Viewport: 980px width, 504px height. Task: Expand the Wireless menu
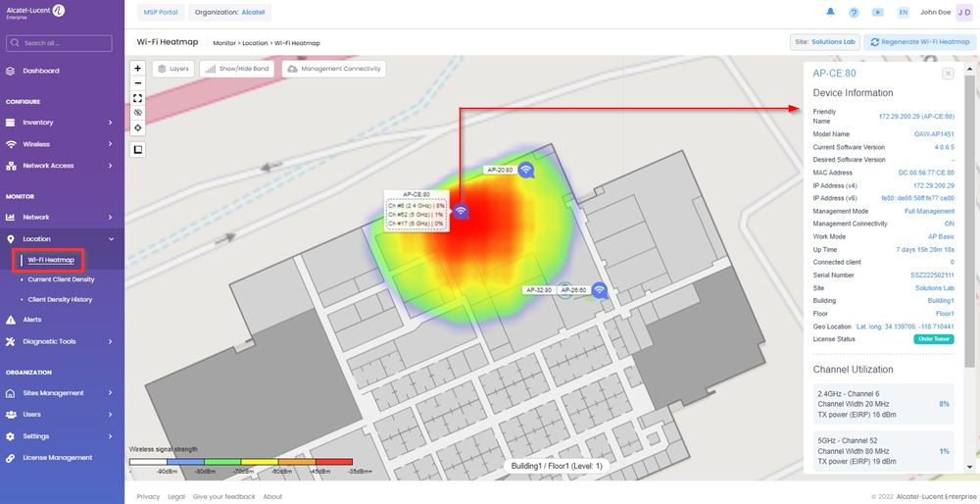click(60, 144)
